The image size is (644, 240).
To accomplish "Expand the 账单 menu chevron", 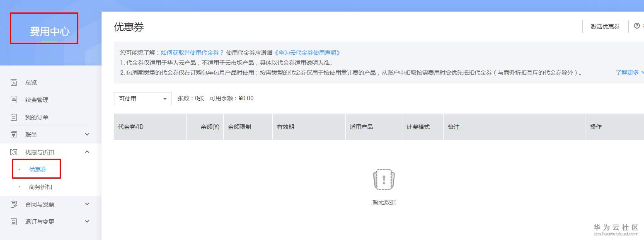I will pos(87,134).
